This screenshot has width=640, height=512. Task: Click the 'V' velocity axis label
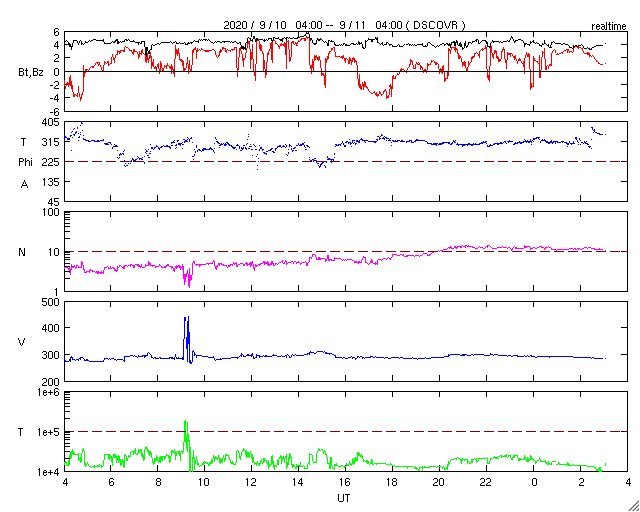point(22,342)
